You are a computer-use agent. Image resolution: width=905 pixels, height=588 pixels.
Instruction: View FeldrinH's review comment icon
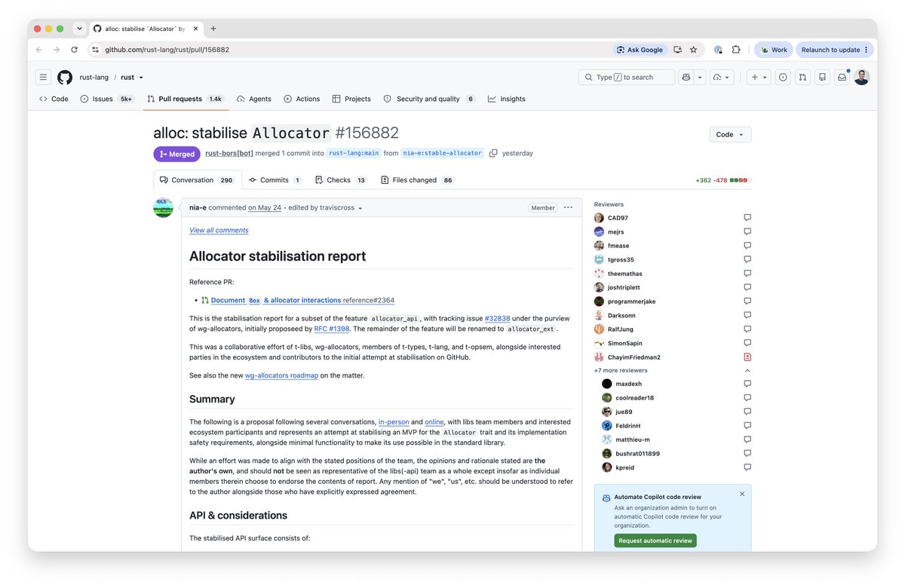pyautogui.click(x=747, y=426)
